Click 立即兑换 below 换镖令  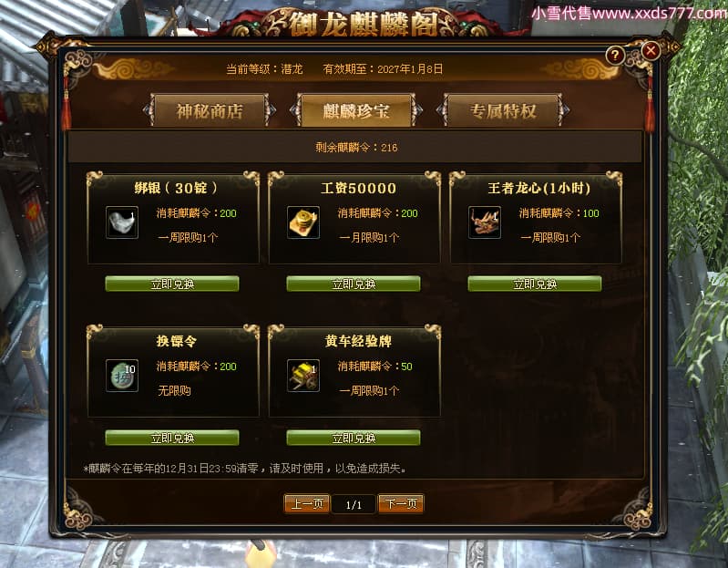[172, 438]
